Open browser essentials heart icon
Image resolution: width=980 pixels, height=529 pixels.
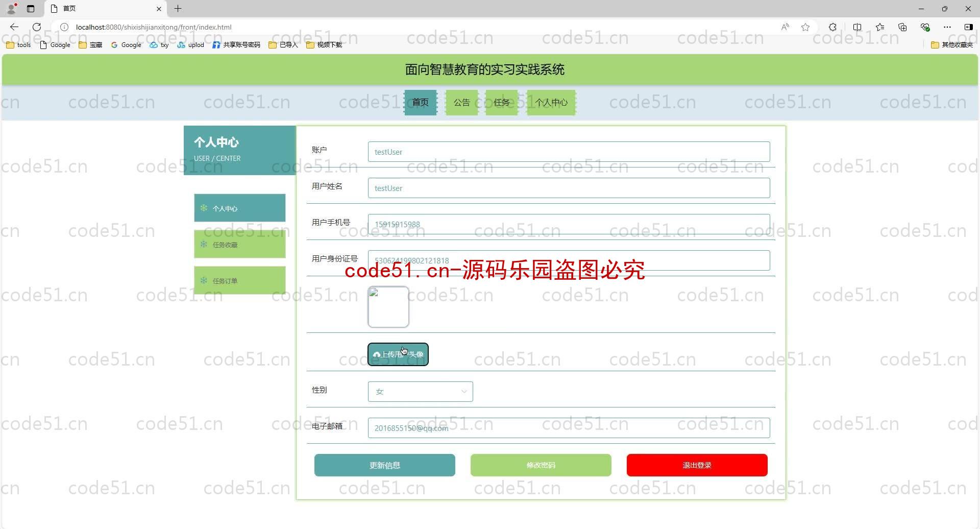925,27
